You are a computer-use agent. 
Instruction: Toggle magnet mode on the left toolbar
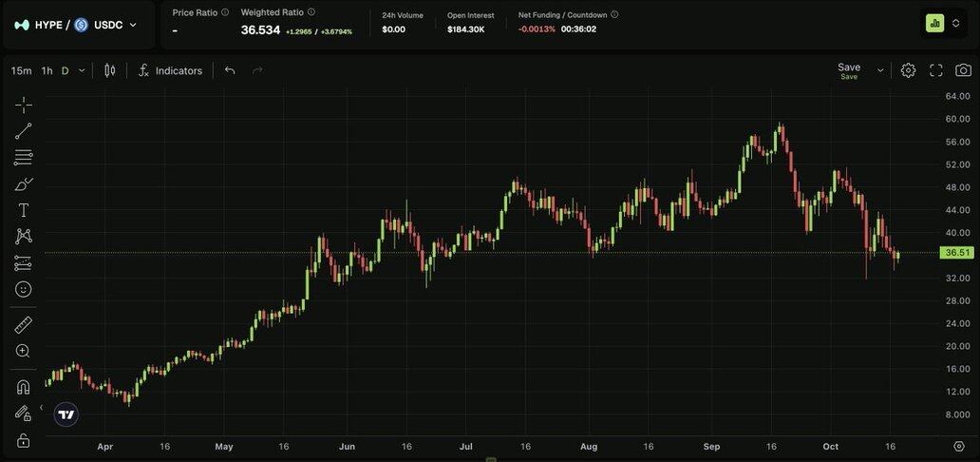pos(23,387)
